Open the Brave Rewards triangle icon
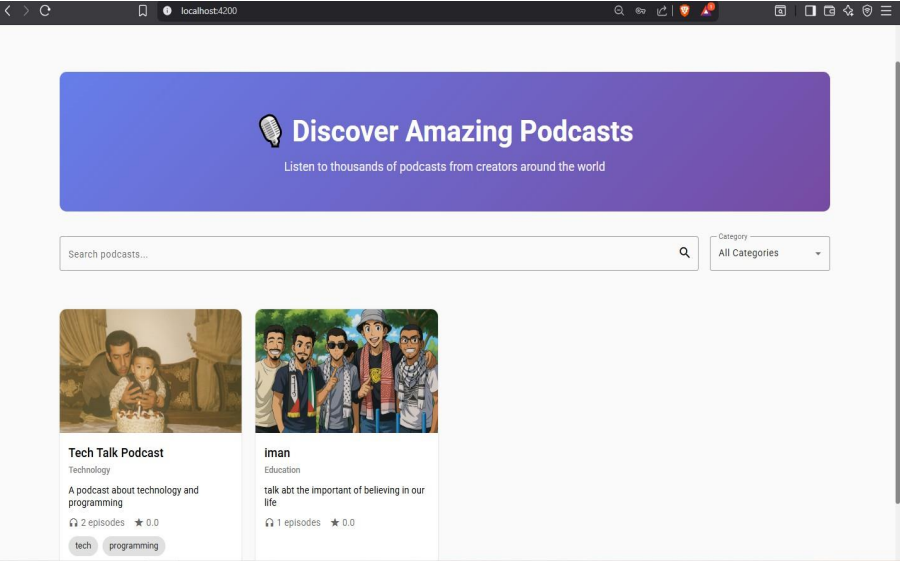 (706, 10)
